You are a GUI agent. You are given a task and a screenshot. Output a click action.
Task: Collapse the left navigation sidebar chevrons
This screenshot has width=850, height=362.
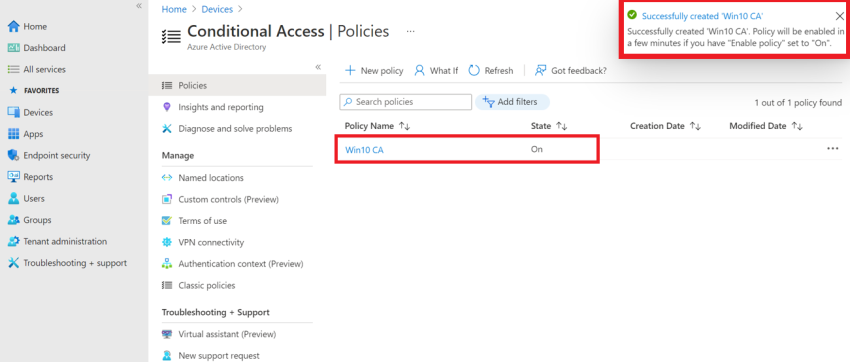tap(139, 5)
